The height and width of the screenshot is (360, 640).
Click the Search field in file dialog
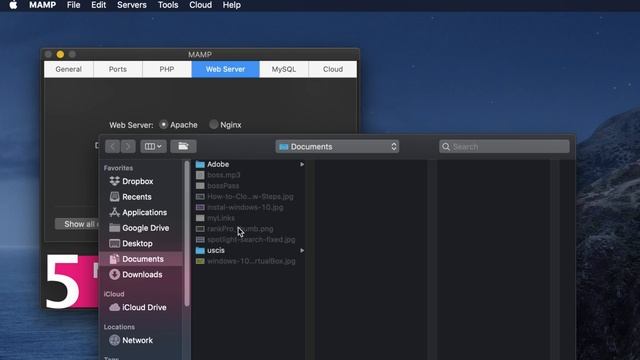point(504,147)
